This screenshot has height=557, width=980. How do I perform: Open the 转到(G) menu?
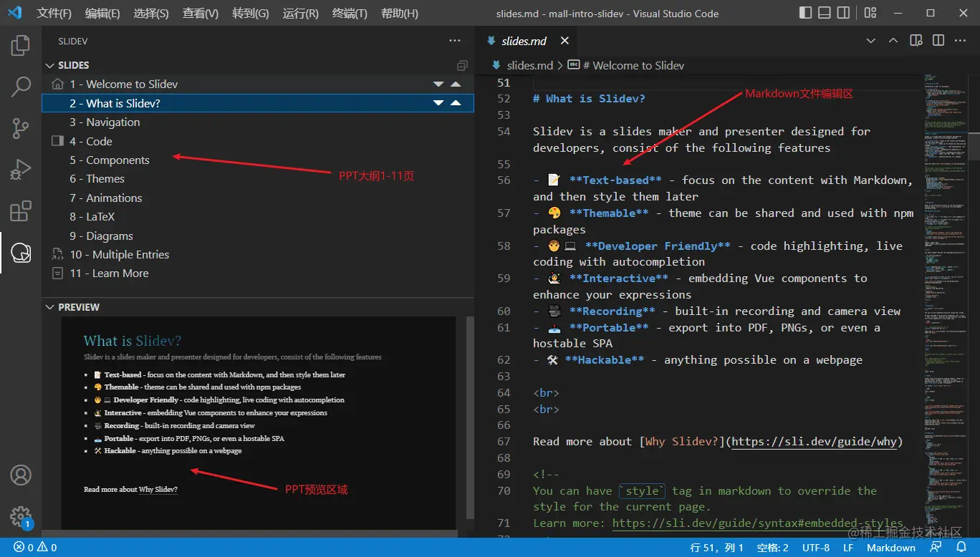point(251,13)
